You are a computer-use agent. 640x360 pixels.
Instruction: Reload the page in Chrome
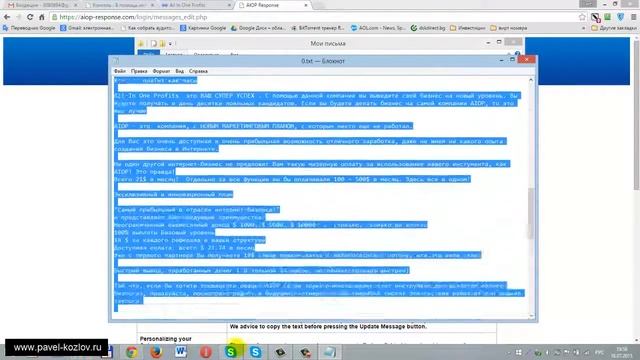pyautogui.click(x=30, y=17)
